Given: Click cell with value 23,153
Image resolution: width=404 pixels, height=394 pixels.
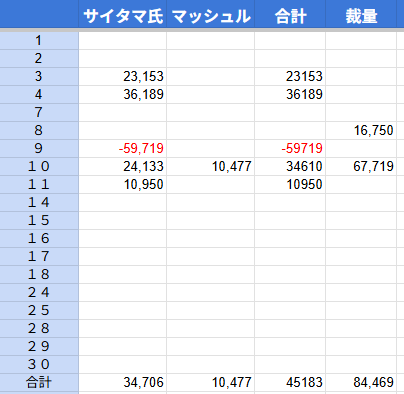Looking at the screenshot, I should point(123,77).
